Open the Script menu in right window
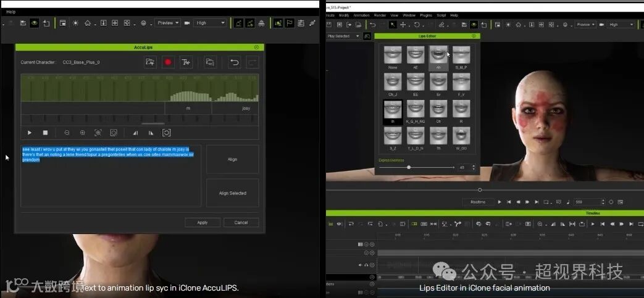 pos(441,15)
